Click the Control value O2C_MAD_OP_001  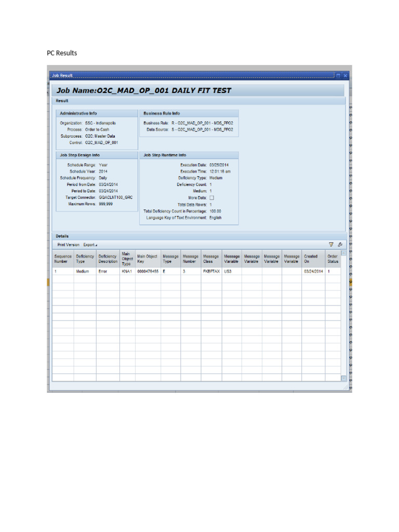[101, 143]
